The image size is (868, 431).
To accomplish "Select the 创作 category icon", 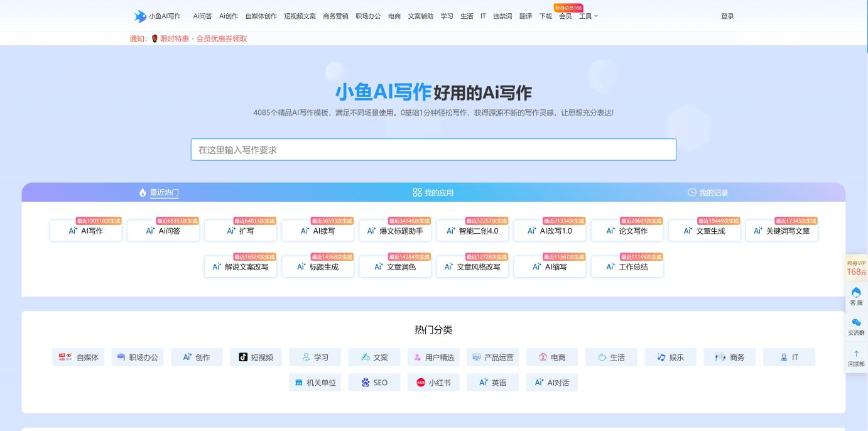I will 187,357.
